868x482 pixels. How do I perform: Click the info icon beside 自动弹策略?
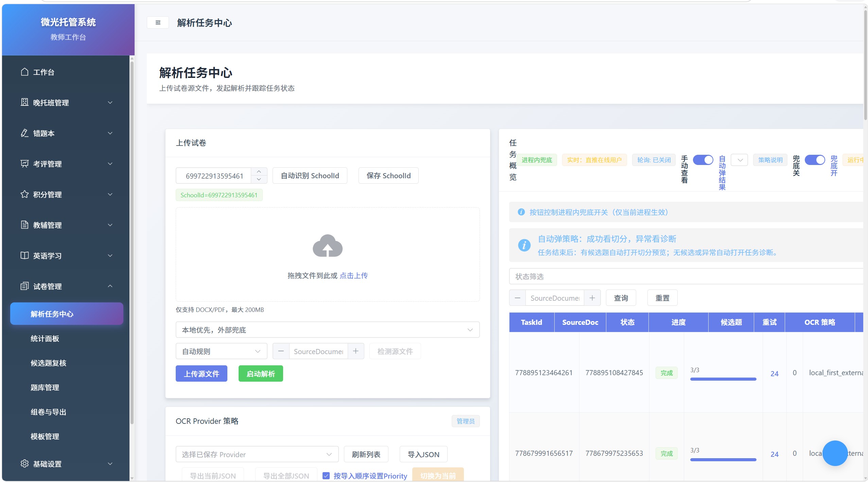[524, 245]
